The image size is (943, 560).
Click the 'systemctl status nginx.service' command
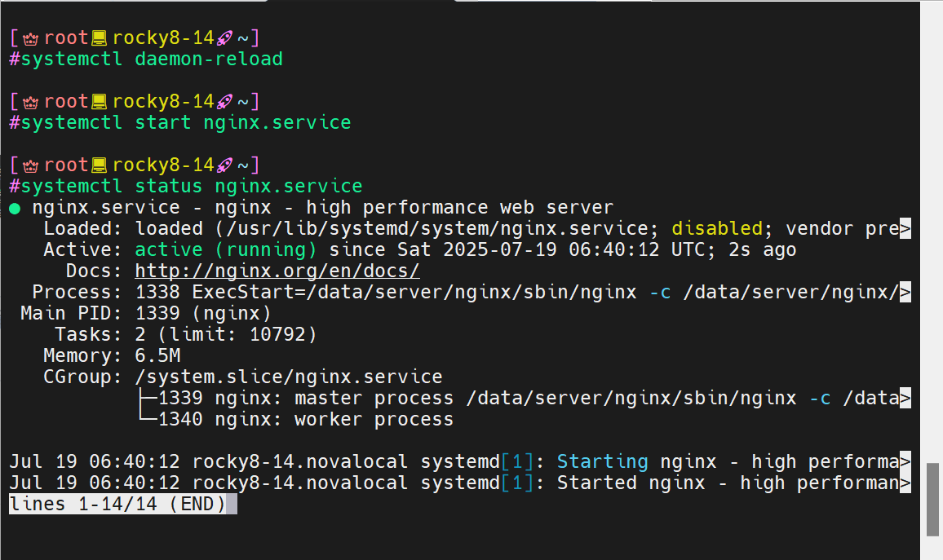point(191,187)
